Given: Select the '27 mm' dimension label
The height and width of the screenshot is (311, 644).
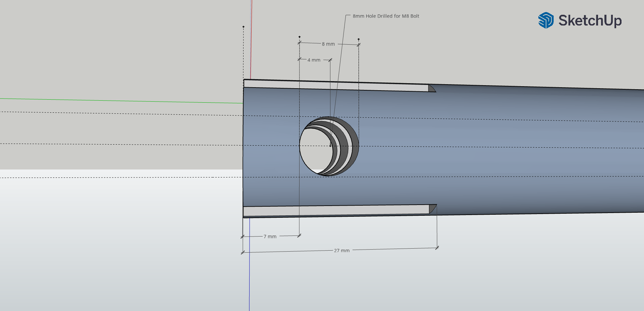Looking at the screenshot, I should pos(341,250).
